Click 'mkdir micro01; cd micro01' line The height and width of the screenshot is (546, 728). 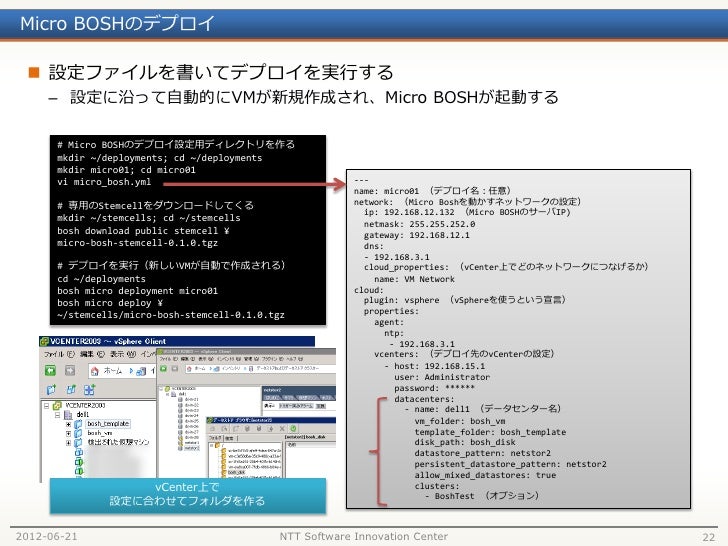point(126,170)
